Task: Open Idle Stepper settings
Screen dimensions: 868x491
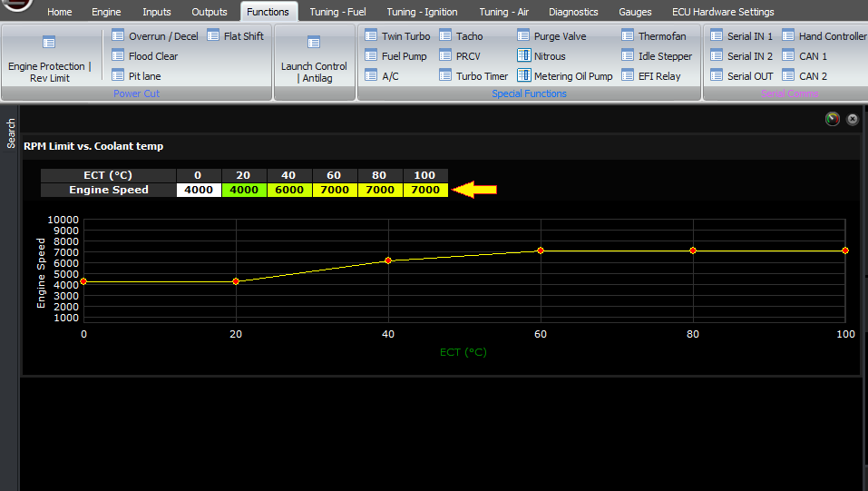Action: [657, 56]
